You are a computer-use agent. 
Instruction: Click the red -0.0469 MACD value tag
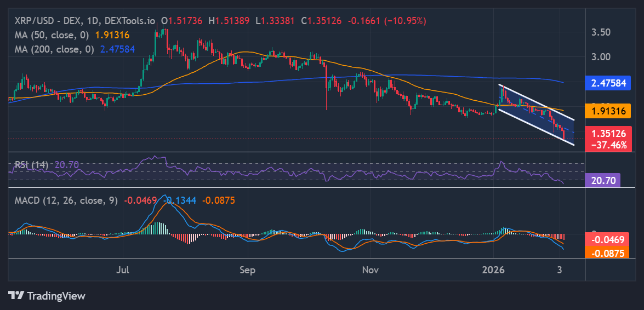click(x=607, y=239)
